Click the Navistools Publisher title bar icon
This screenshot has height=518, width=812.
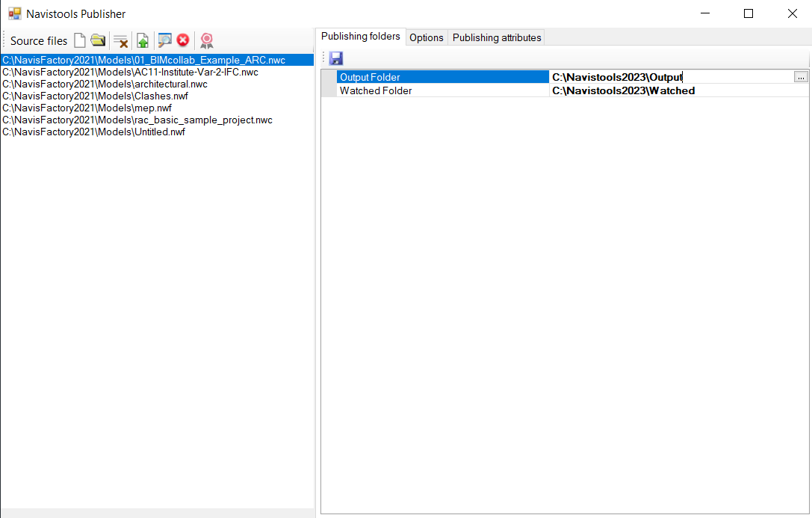tap(14, 13)
